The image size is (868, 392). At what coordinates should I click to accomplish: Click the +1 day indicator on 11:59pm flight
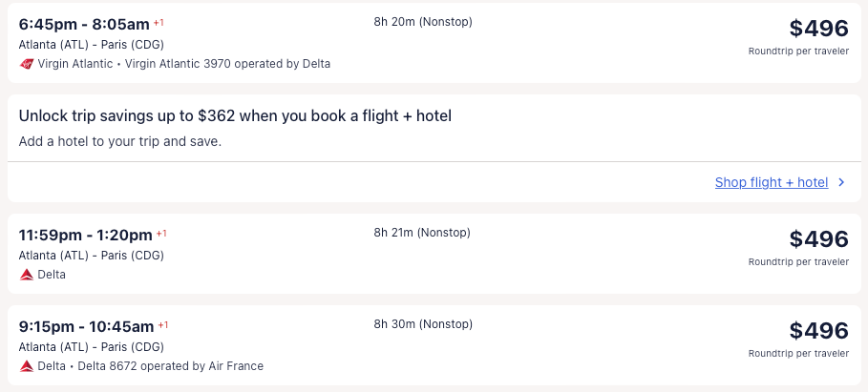click(x=162, y=233)
